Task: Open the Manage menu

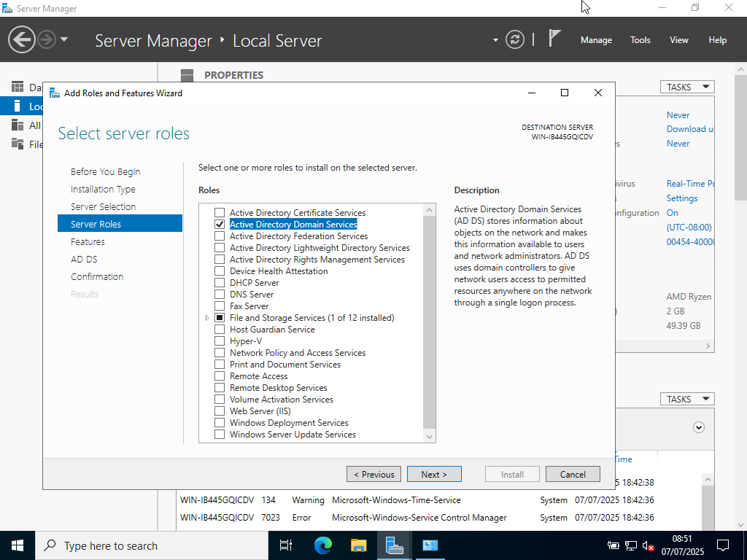Action: coord(596,40)
